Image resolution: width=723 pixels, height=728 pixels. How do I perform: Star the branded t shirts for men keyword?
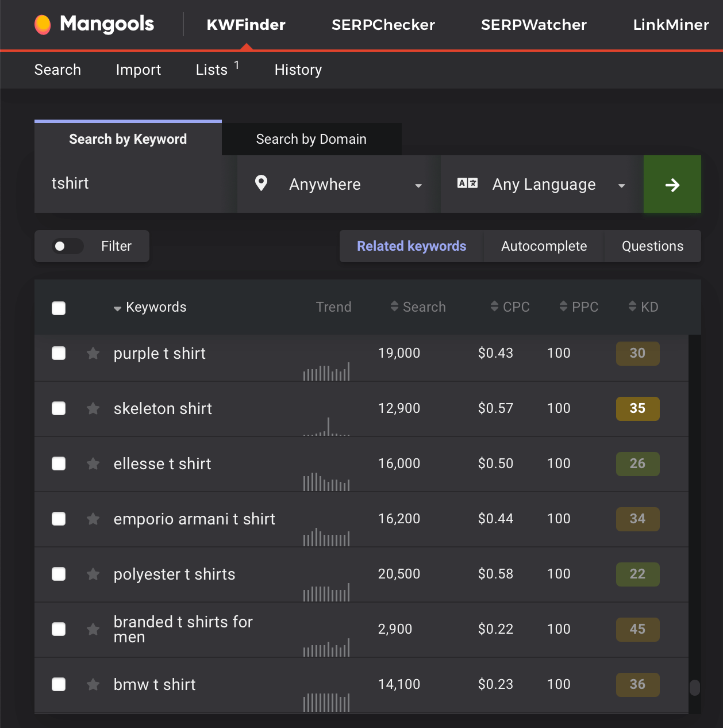[93, 629]
